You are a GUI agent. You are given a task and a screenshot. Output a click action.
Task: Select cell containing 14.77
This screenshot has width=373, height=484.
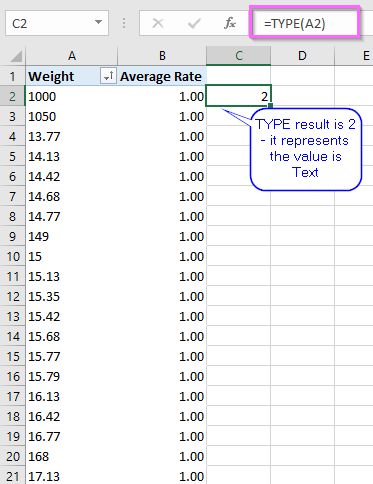(x=72, y=216)
